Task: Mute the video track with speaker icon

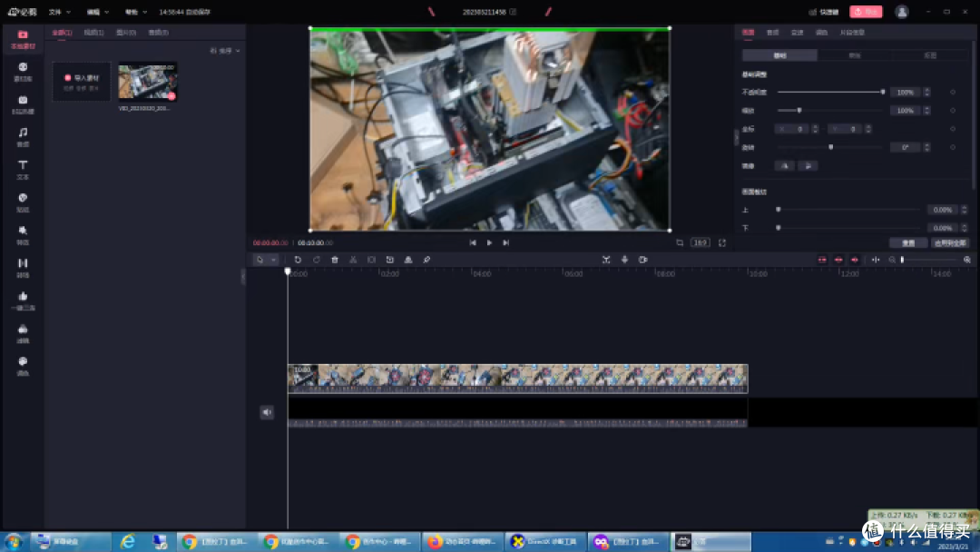Action: point(267,412)
